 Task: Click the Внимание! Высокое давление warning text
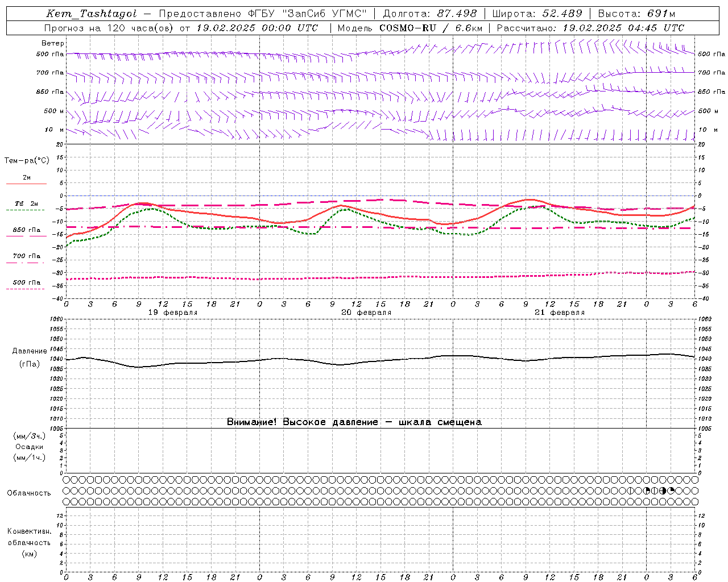(354, 422)
